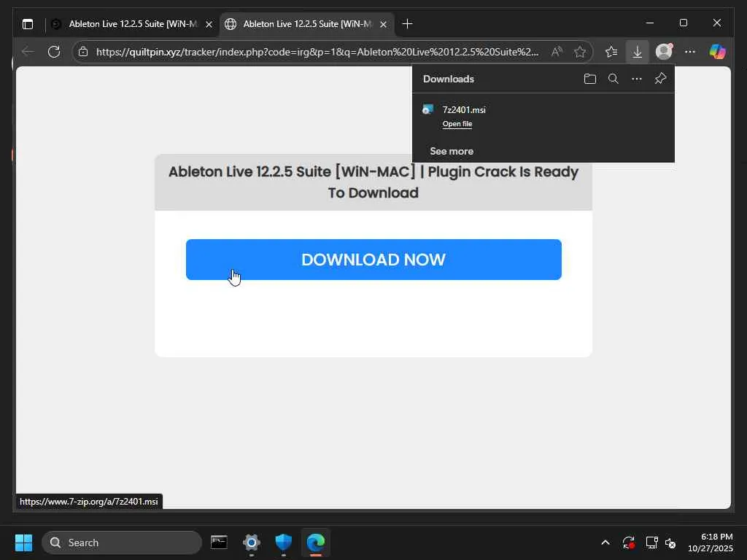The width and height of the screenshot is (747, 560).
Task: Click the DOWNLOAD NOW button
Action: [373, 260]
